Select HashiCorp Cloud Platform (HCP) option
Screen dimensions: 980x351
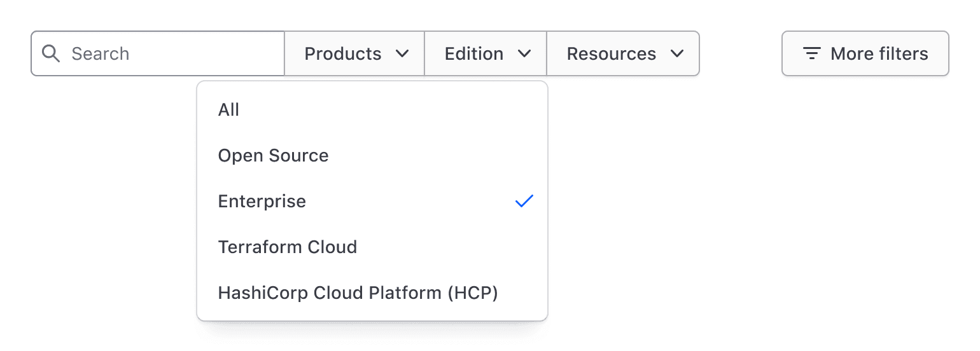tap(358, 293)
